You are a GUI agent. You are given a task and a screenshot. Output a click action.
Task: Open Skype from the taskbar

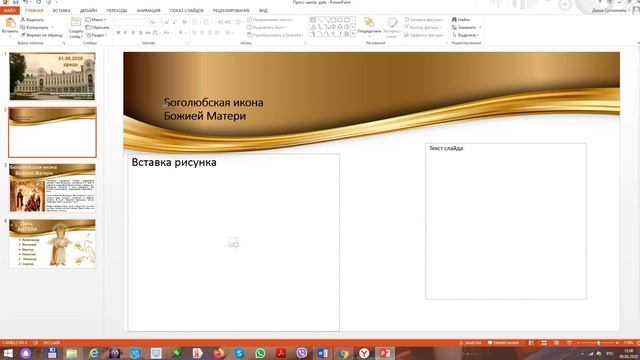tap(239, 353)
